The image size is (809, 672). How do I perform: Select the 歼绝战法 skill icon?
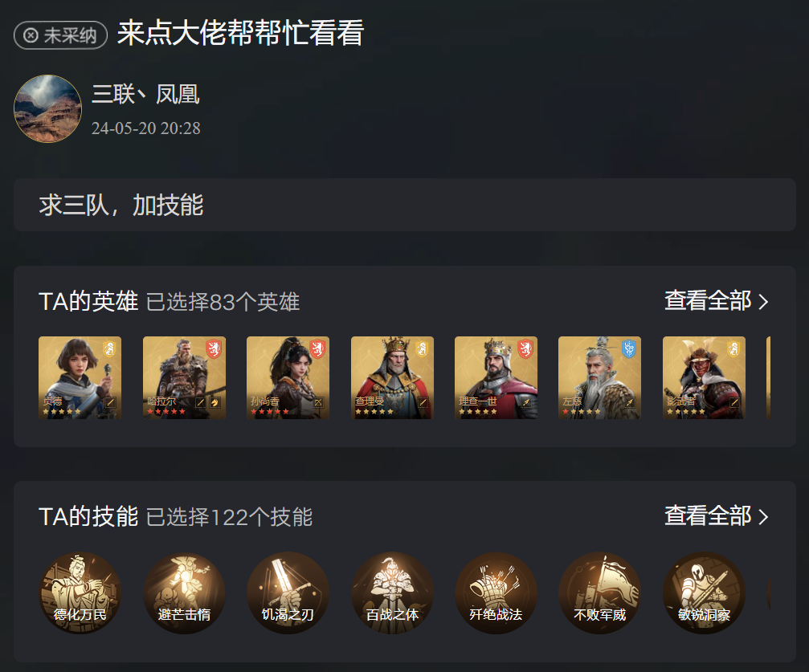[x=496, y=593]
